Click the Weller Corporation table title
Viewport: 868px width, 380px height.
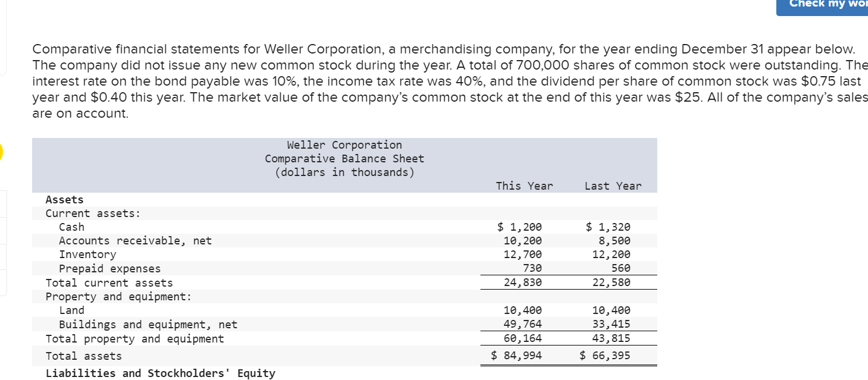coord(344,145)
